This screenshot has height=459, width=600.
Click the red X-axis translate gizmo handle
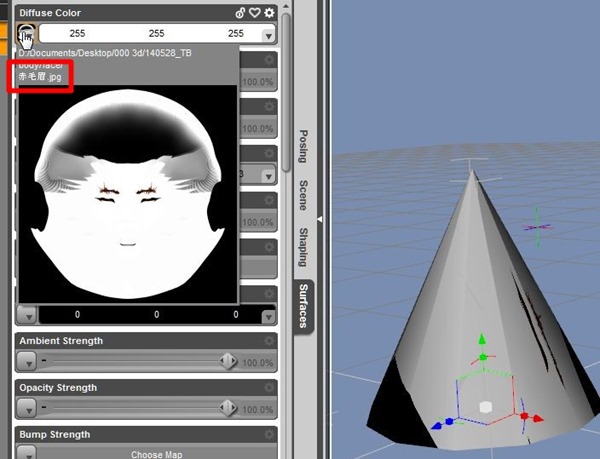(x=522, y=415)
